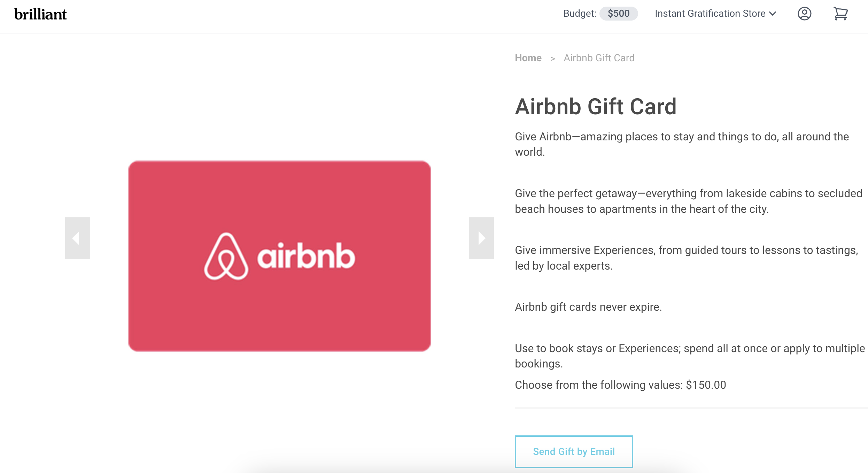Click the airbnb wordmark on the card

[306, 256]
